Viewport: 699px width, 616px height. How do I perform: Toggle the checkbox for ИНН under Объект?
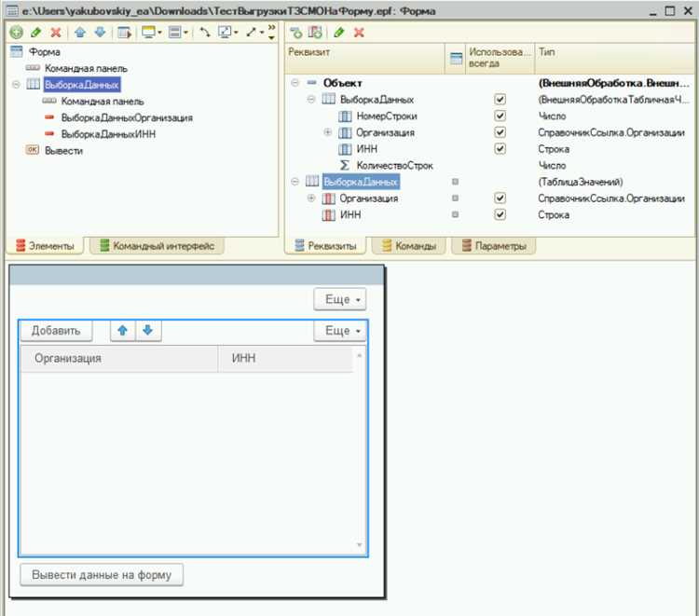click(500, 148)
